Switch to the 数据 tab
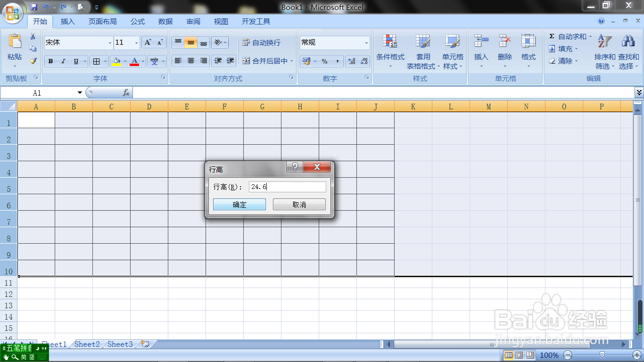 click(165, 22)
